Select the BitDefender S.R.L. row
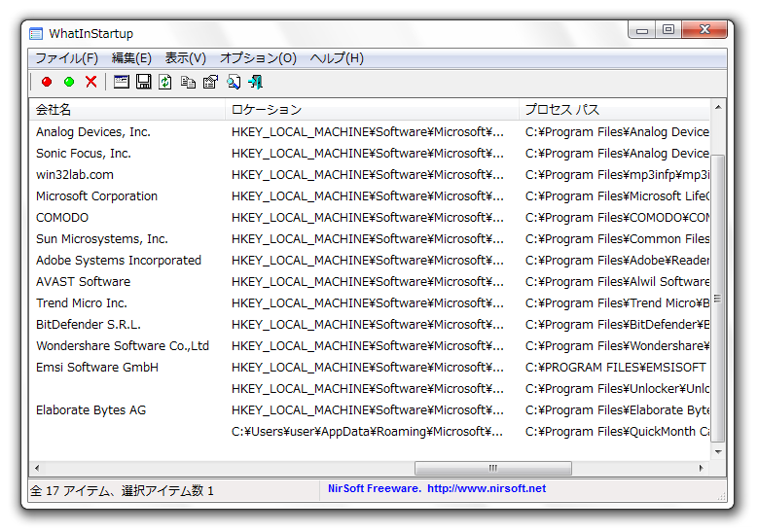 click(370, 324)
